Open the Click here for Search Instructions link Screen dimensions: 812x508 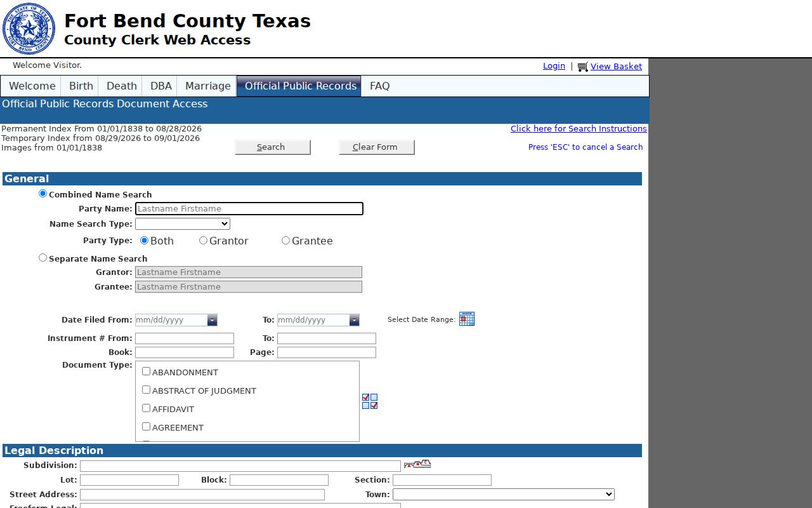point(579,128)
